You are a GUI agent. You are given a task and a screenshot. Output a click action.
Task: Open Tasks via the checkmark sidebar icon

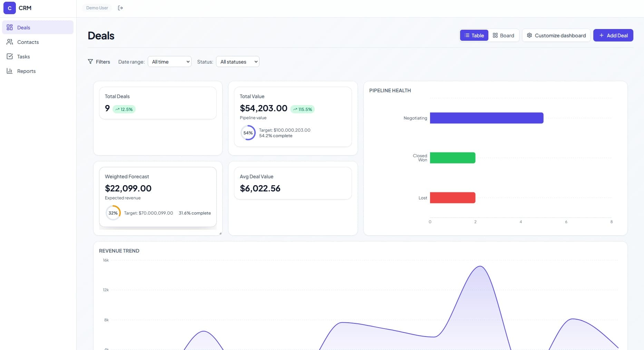10,56
